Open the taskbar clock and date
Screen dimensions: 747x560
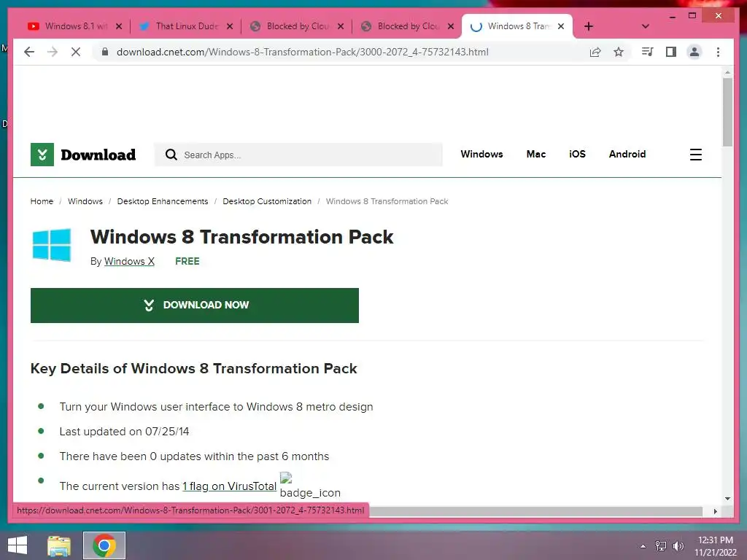click(x=715, y=545)
